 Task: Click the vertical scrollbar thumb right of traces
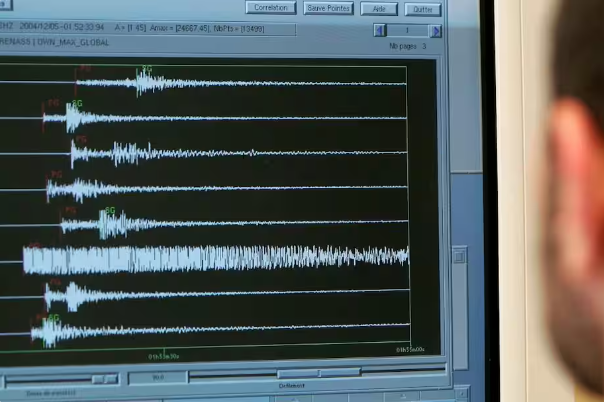tap(460, 256)
